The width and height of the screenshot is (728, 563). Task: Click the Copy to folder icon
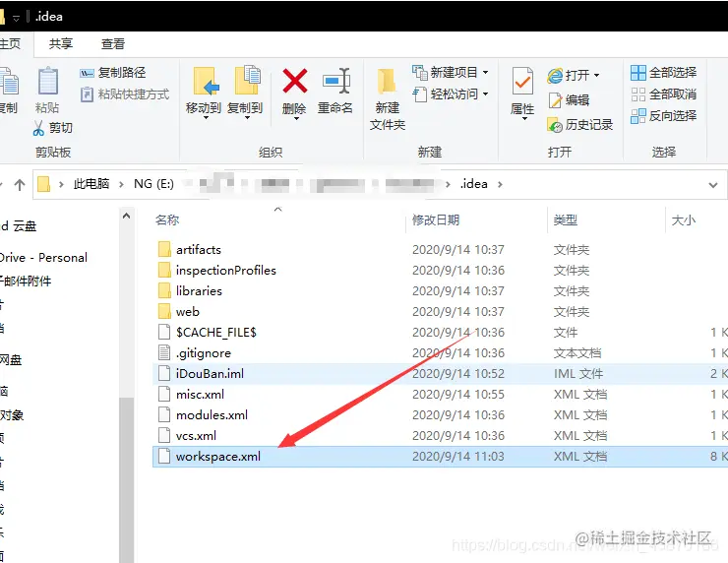coord(247,80)
